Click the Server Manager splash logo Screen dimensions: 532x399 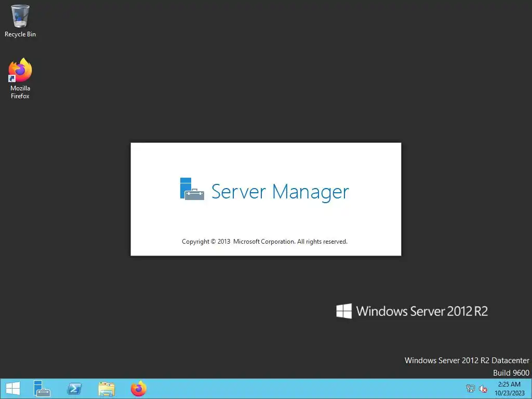click(192, 189)
